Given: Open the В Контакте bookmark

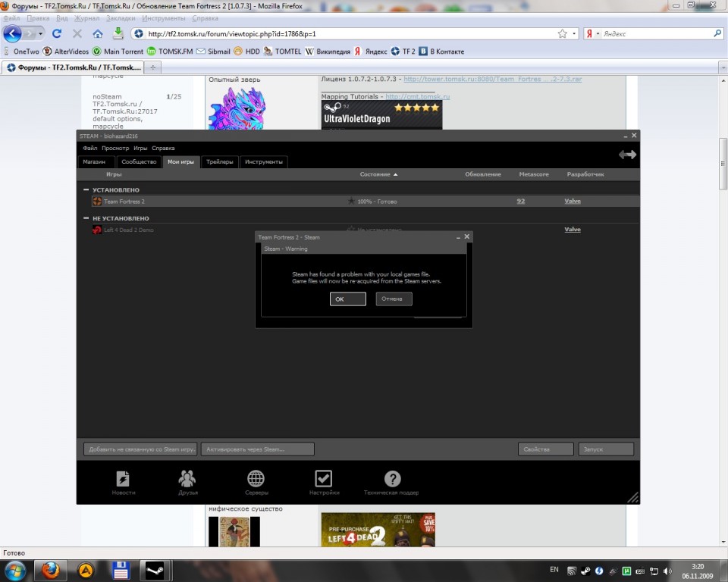Looking at the screenshot, I should click(x=441, y=52).
